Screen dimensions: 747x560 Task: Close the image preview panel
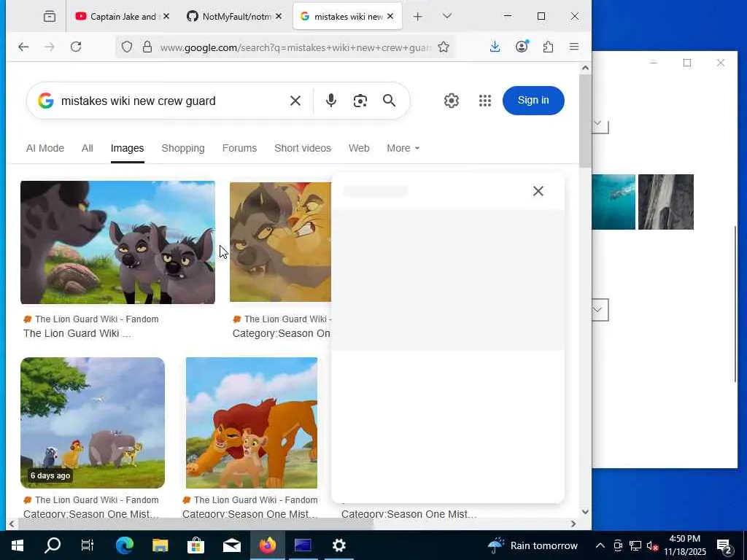coord(538,191)
